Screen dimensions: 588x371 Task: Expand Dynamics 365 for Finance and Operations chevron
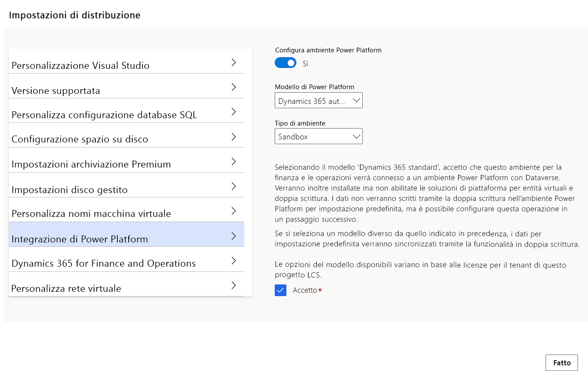pos(234,261)
